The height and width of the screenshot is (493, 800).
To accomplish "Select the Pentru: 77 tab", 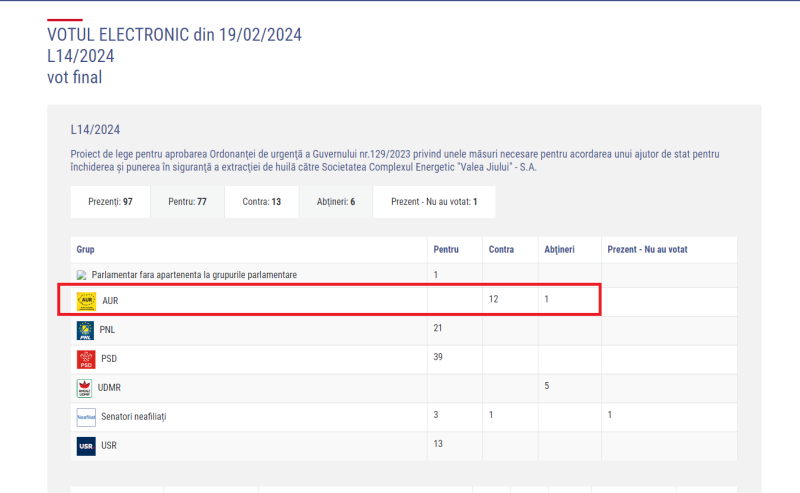I will 187,202.
